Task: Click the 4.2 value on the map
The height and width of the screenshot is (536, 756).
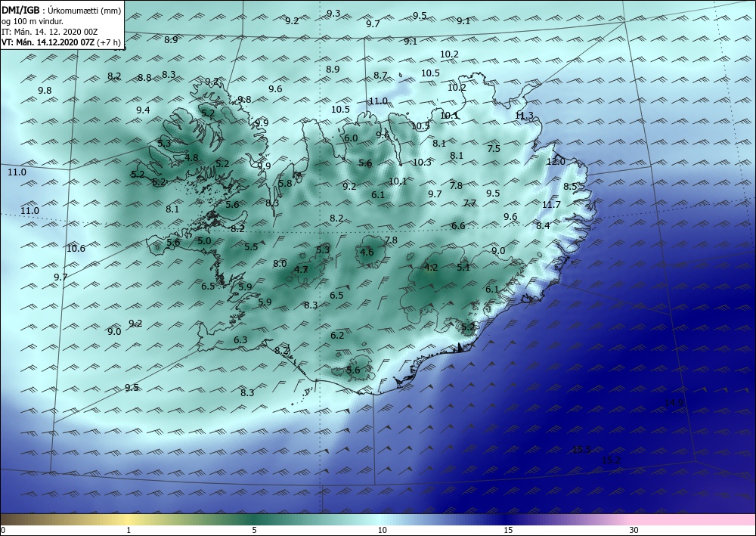Action: 431,267
